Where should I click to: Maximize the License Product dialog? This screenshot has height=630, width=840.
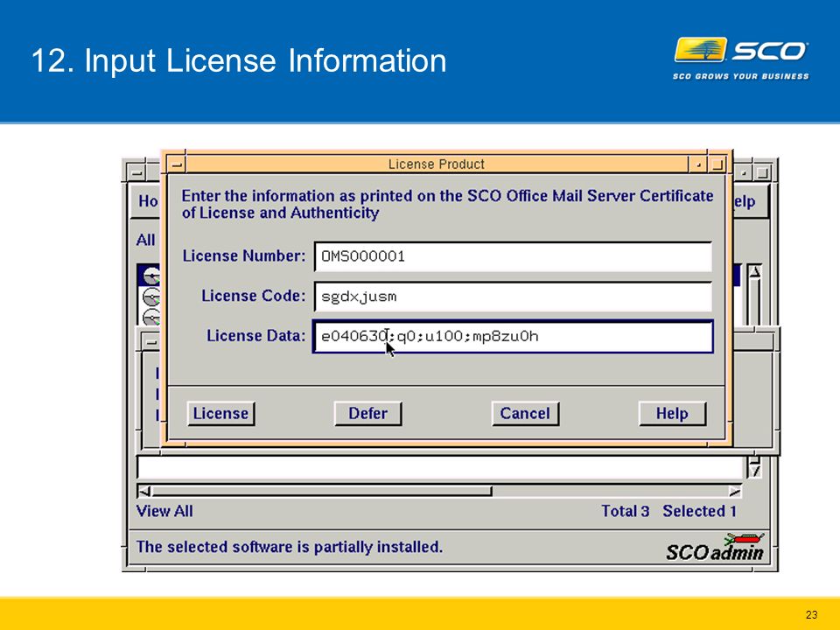(x=717, y=164)
